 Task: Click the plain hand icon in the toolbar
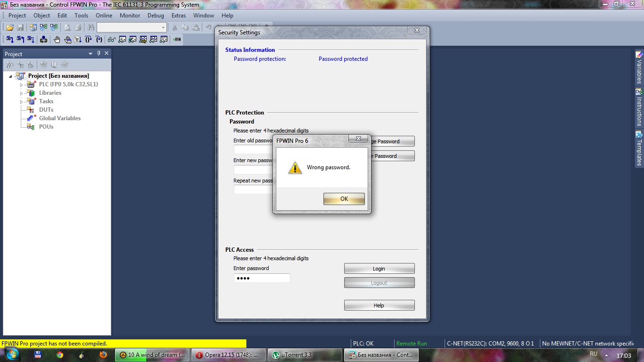coord(57,40)
